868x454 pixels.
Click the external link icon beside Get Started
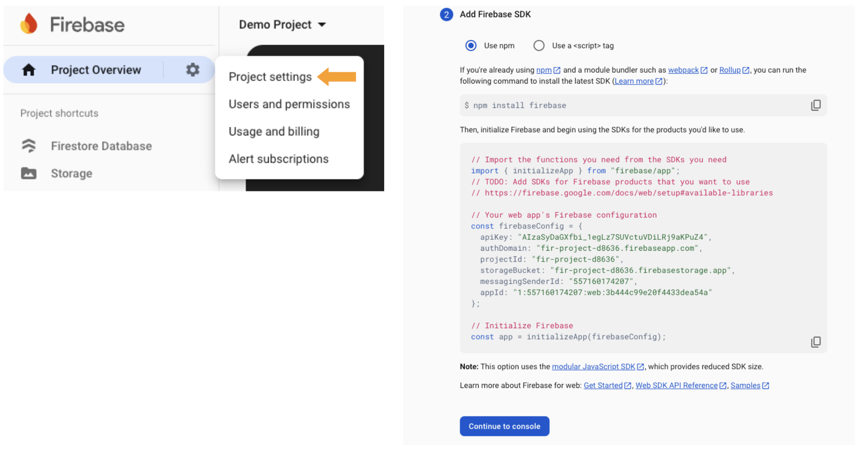(x=628, y=386)
